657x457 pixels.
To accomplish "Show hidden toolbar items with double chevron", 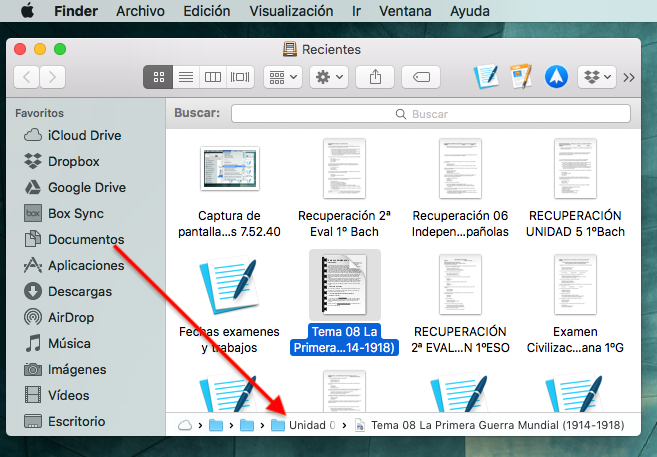I will 629,77.
